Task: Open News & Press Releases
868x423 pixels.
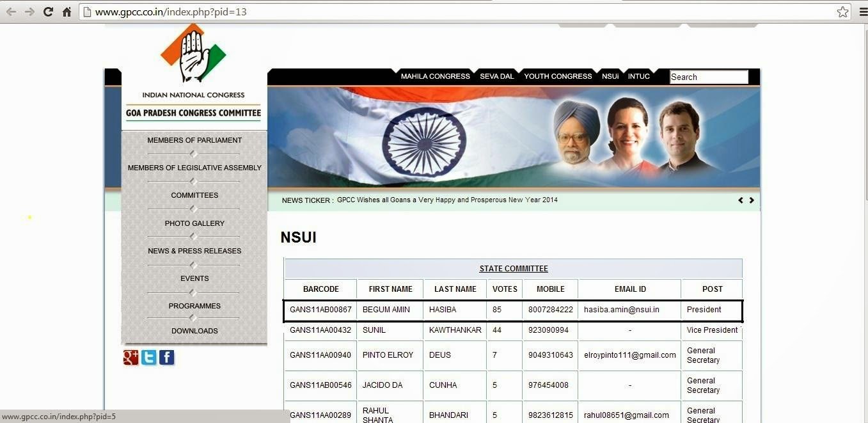Action: coord(194,251)
